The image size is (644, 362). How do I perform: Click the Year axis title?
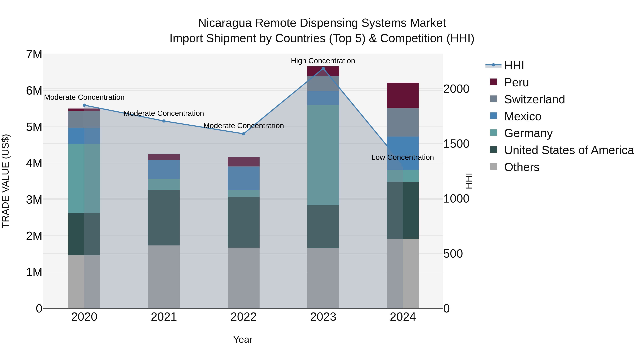(x=243, y=340)
